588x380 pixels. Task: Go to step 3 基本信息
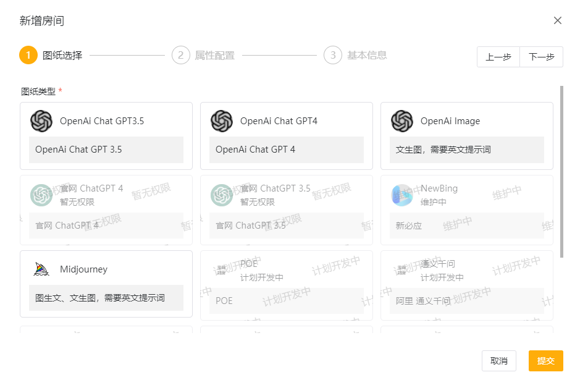coord(356,55)
